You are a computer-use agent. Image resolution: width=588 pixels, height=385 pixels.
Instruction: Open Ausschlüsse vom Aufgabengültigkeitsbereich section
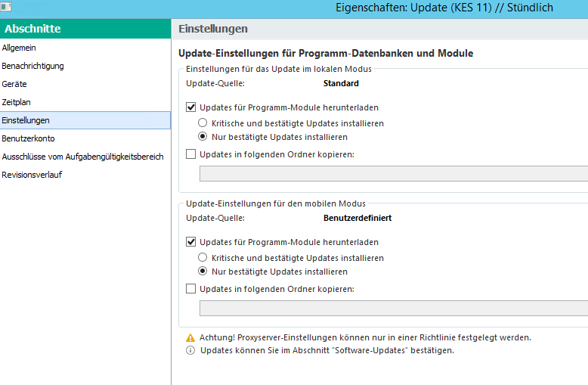(82, 157)
